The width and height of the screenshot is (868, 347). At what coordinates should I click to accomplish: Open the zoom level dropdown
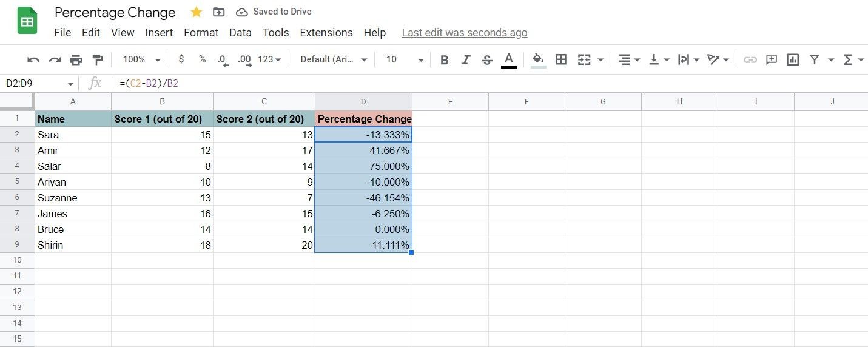coord(141,59)
